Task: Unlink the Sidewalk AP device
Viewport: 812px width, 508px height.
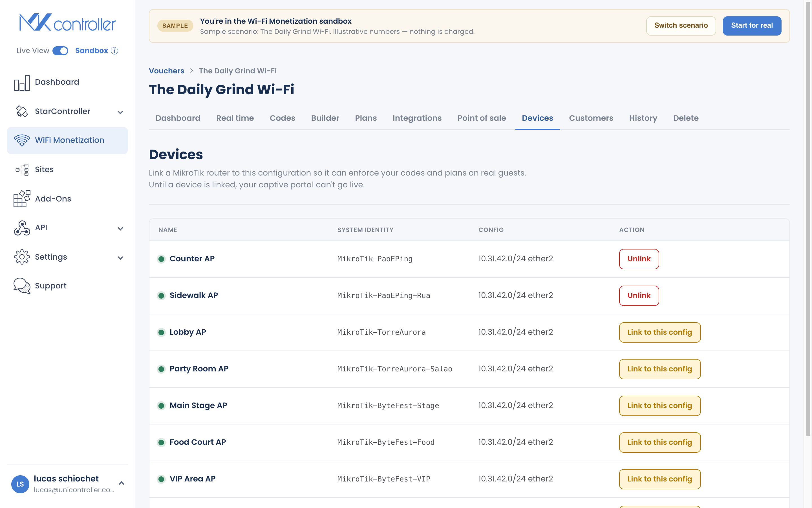Action: 639,296
